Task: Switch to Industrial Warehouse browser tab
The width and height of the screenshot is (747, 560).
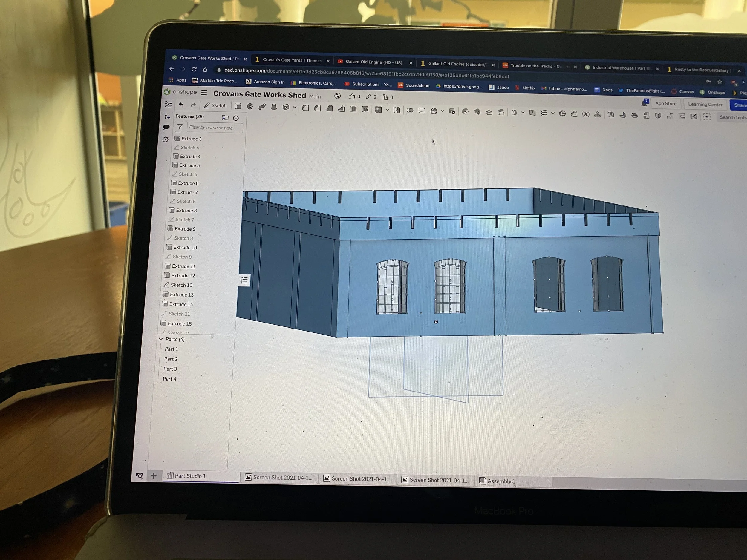Action: tap(622, 68)
